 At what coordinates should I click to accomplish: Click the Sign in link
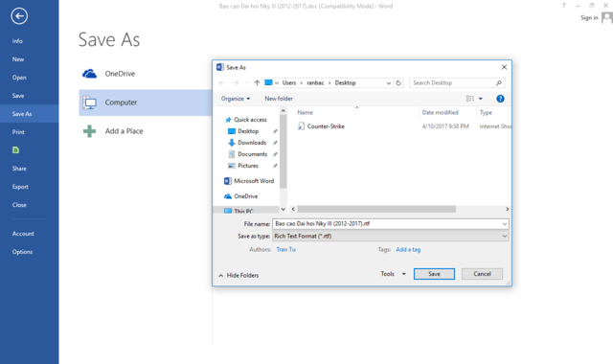[589, 17]
